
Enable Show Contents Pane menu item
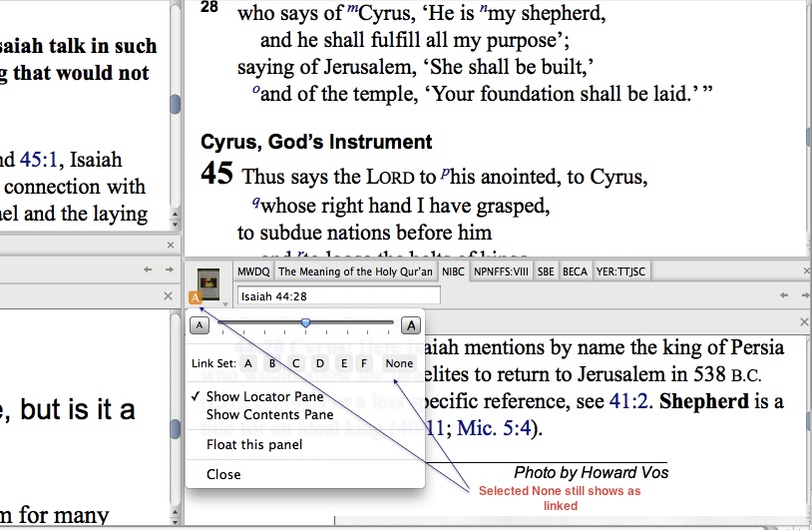[x=269, y=415]
